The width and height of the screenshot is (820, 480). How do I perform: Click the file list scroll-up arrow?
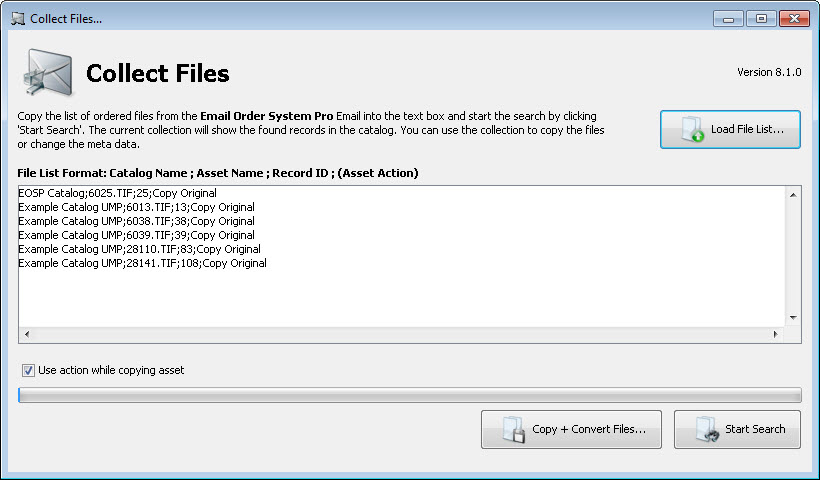coord(793,195)
